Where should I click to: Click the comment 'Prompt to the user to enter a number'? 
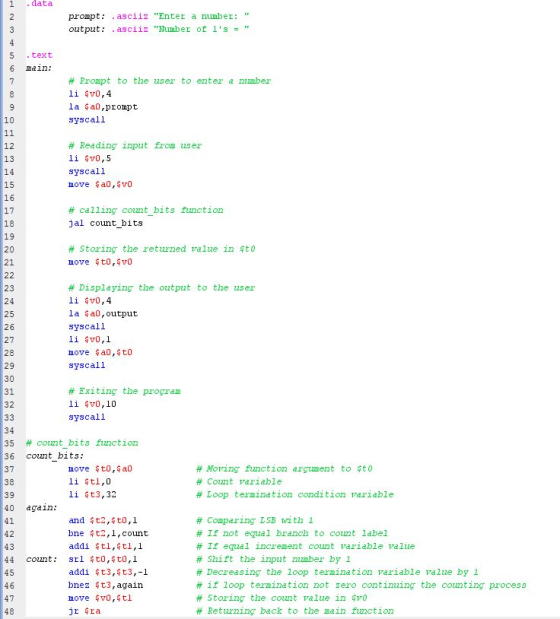pos(170,81)
